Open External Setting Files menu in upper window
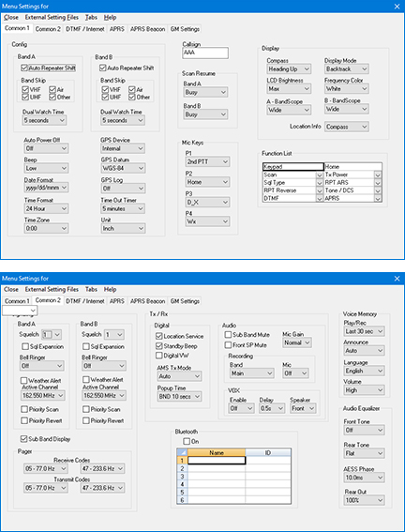 tap(52, 17)
